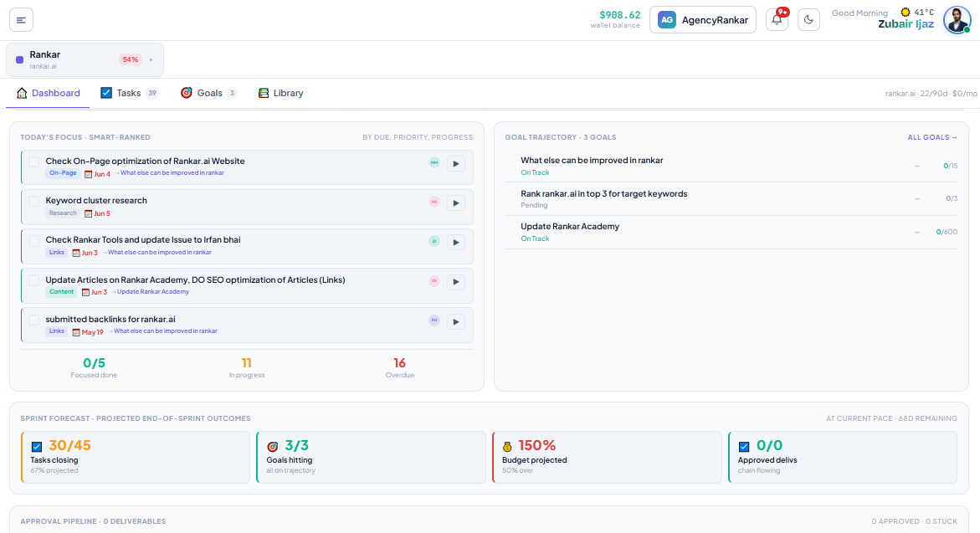Click the Jun 5 due date calendar icon
The height and width of the screenshot is (533, 980).
tap(88, 213)
